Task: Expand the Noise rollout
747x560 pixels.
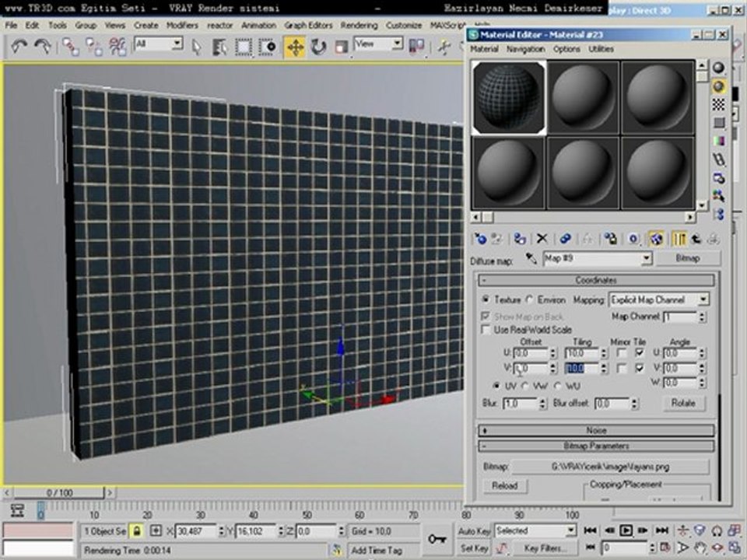Action: (596, 430)
